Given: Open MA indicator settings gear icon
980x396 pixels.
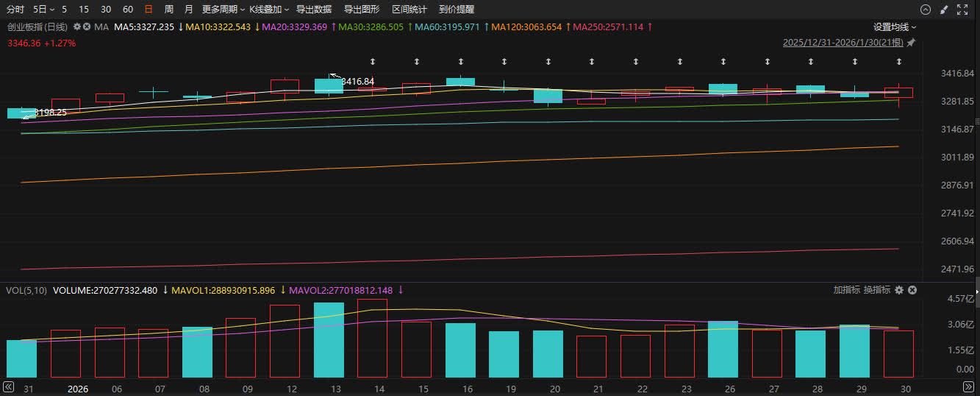Looking at the screenshot, I should coord(76,26).
